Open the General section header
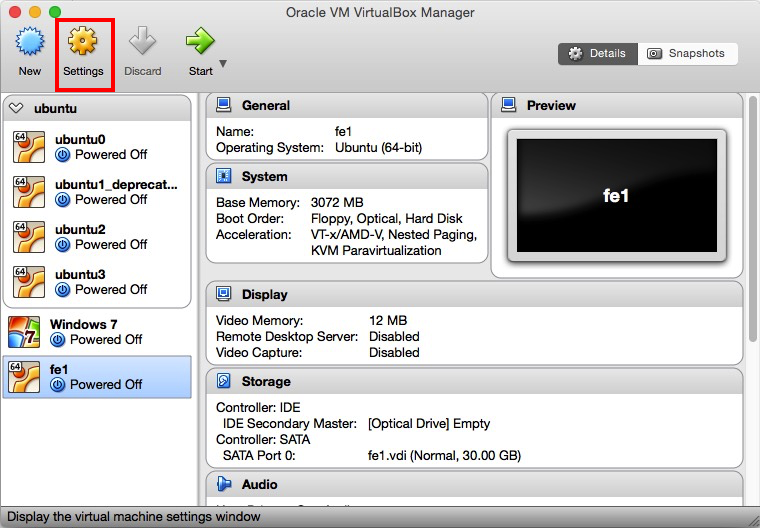The width and height of the screenshot is (760, 528). 266,105
